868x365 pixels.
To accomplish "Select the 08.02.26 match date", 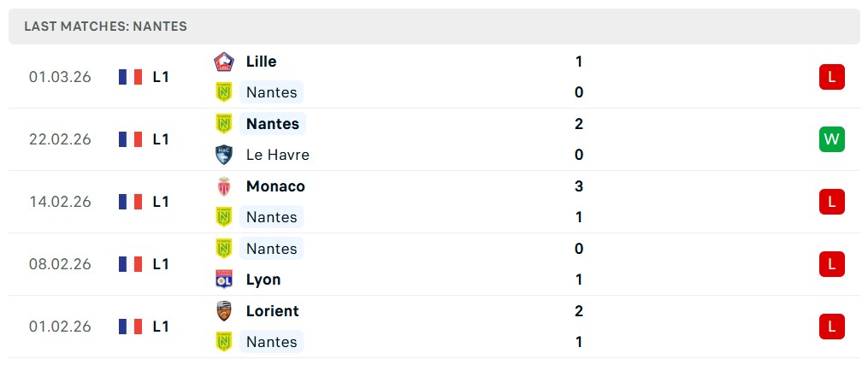I will click(60, 264).
